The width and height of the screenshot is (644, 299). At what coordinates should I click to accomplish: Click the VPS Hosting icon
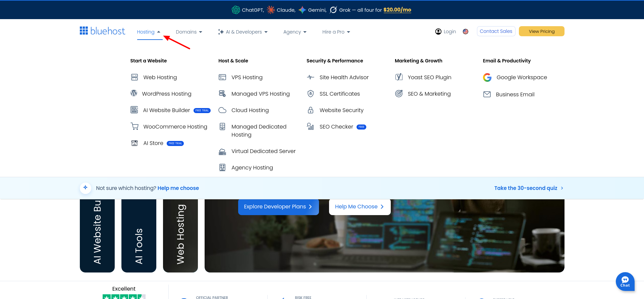point(222,77)
